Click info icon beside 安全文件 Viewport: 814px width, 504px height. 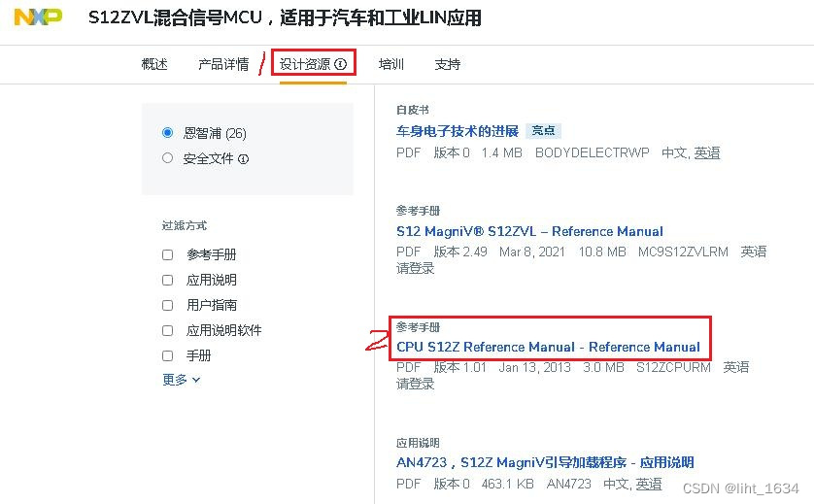pyautogui.click(x=243, y=159)
